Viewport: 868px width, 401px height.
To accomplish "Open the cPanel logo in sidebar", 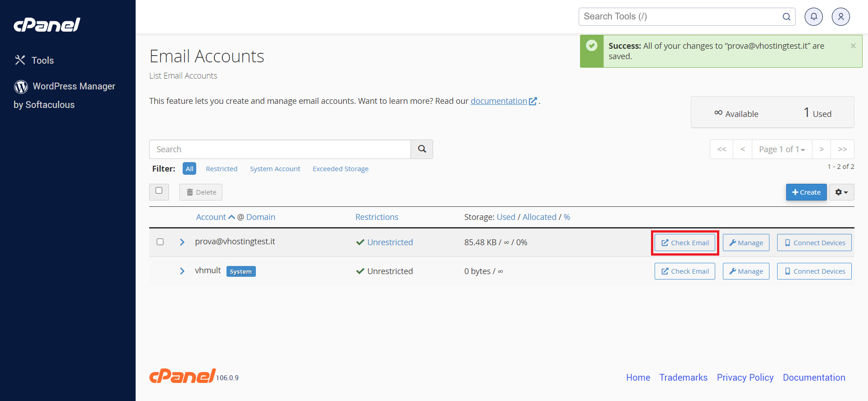I will (47, 25).
